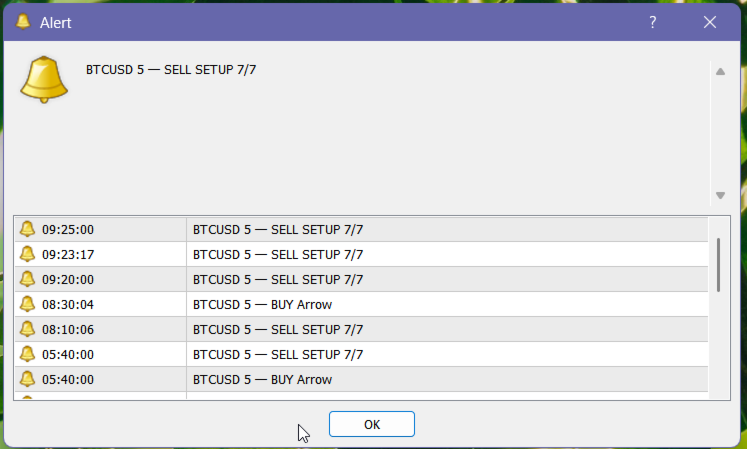This screenshot has height=449, width=747.
Task: Click the alert history list scrollbar thumb
Action: [718, 264]
